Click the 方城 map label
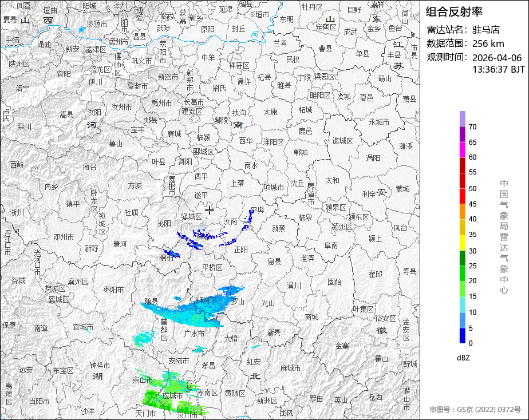This screenshot has height=420, width=529. 135,185
